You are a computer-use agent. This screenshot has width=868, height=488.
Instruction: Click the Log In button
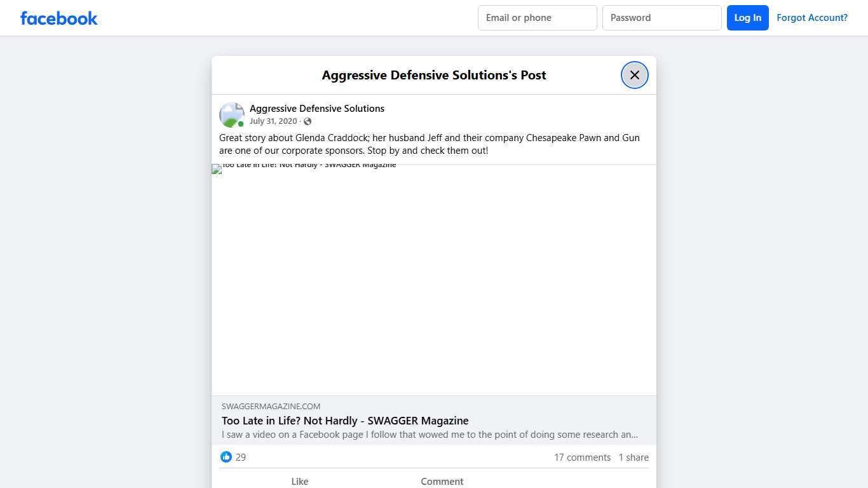[x=747, y=17]
